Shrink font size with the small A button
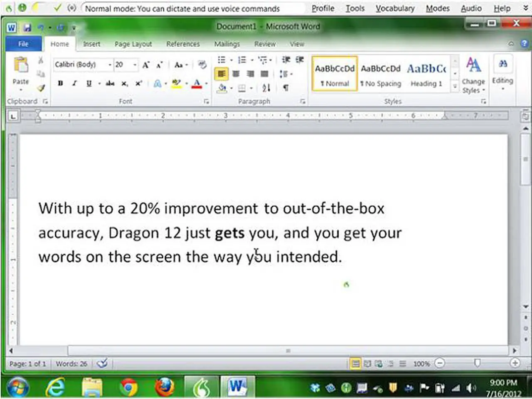 pos(160,65)
